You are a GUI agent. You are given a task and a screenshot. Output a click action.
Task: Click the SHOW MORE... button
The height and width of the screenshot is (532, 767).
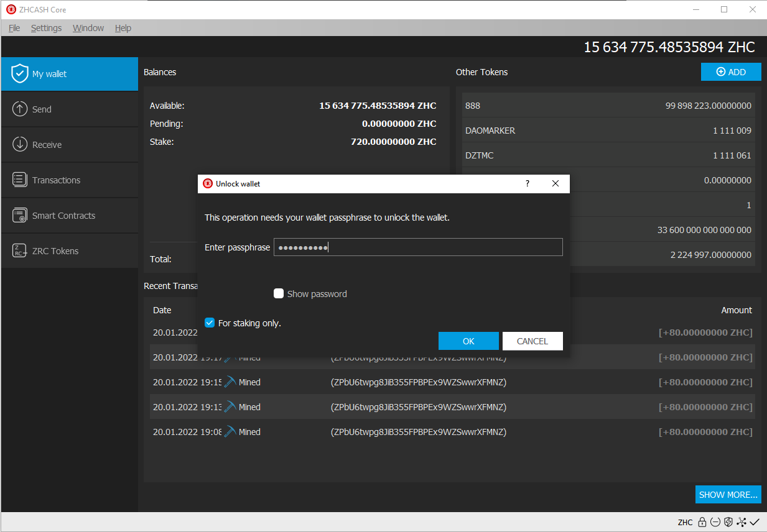(728, 495)
